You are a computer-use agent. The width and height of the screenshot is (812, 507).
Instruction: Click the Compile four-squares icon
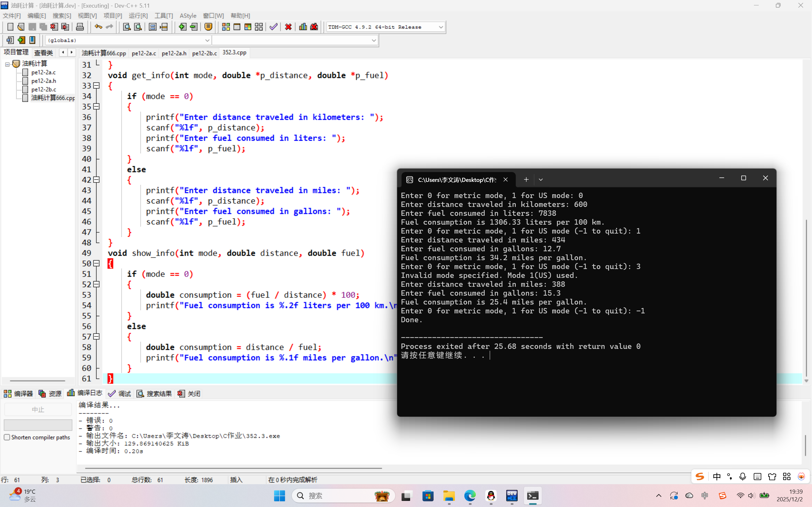226,27
